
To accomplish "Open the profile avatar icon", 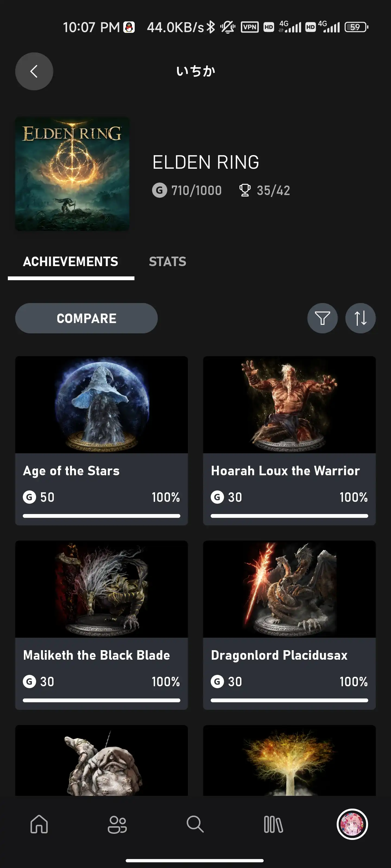I will pyautogui.click(x=352, y=824).
